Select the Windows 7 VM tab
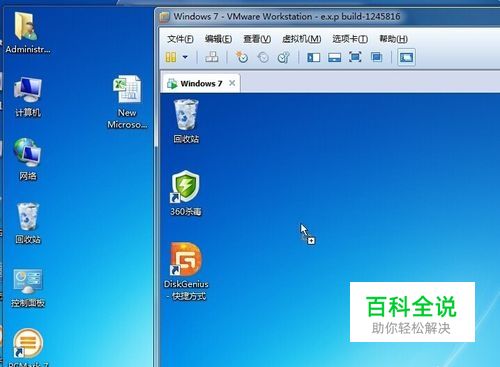The height and width of the screenshot is (367, 500). pos(201,83)
